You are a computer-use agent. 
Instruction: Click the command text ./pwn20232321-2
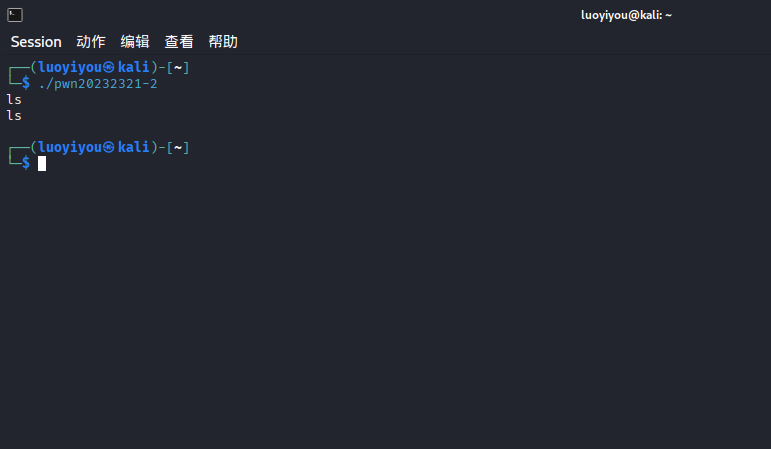point(98,84)
